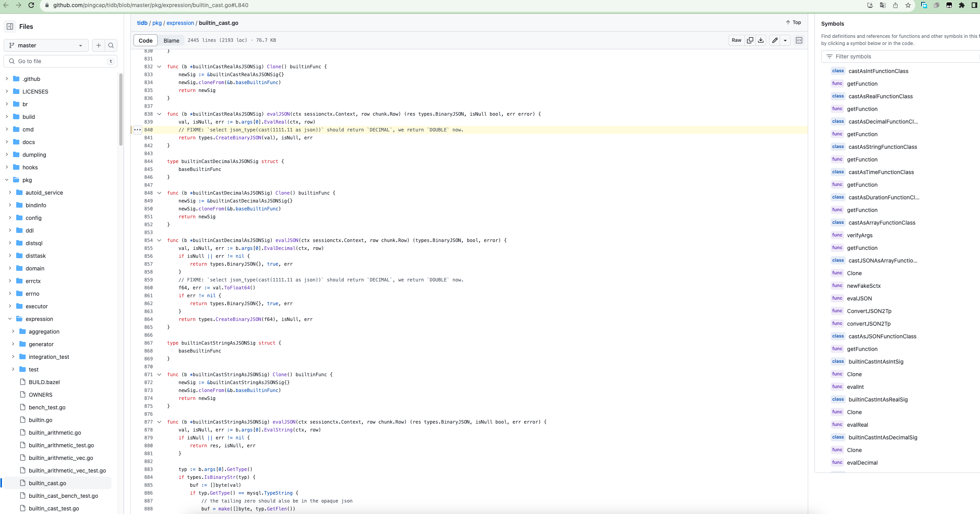Open line 840 options ellipsis button

click(x=137, y=130)
